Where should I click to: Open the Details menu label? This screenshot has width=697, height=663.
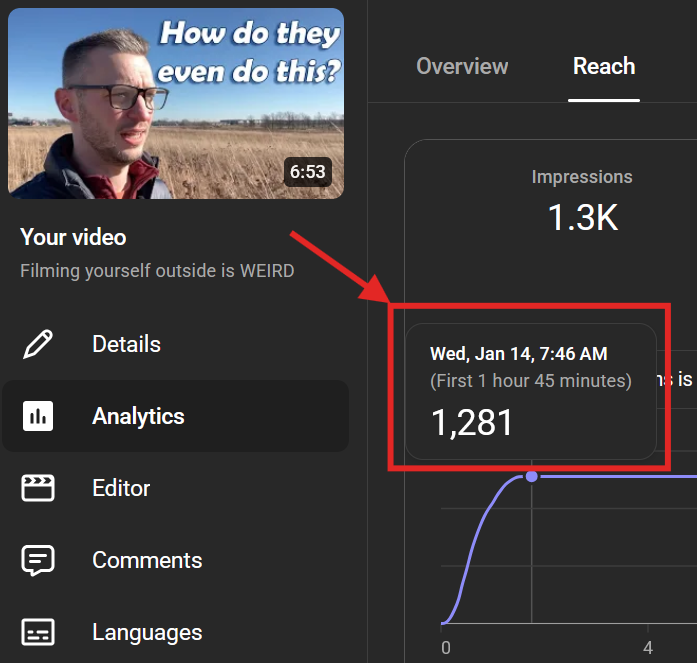tap(127, 344)
